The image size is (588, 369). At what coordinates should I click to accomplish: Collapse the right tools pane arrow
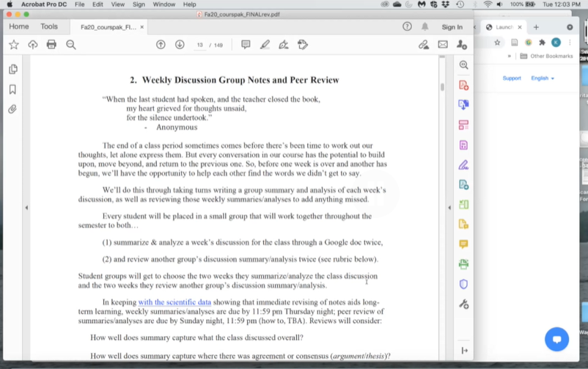[x=449, y=208]
